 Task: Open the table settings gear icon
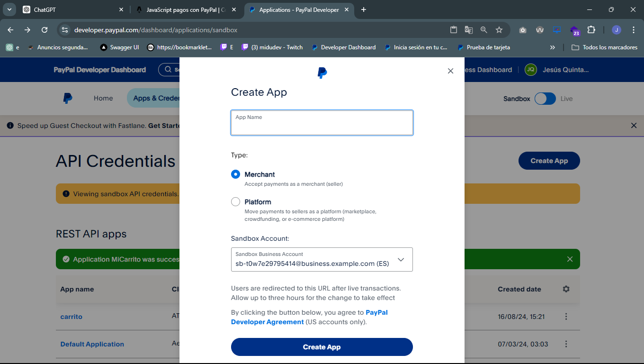(566, 289)
